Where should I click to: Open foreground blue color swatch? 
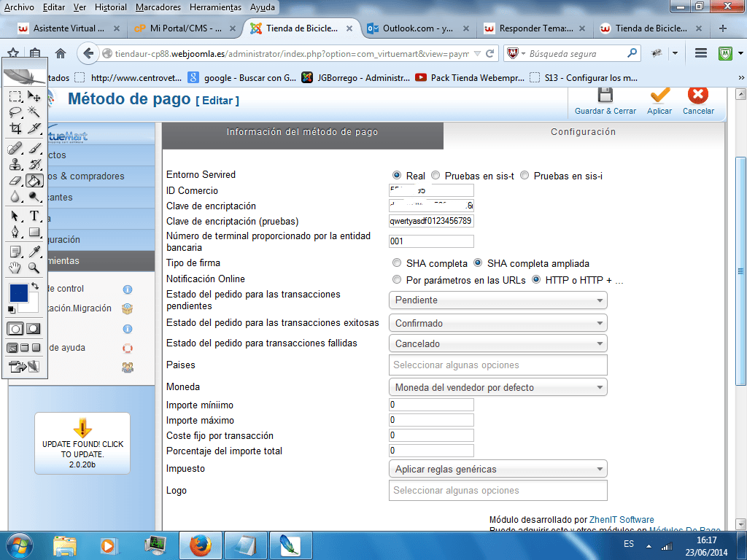18,293
